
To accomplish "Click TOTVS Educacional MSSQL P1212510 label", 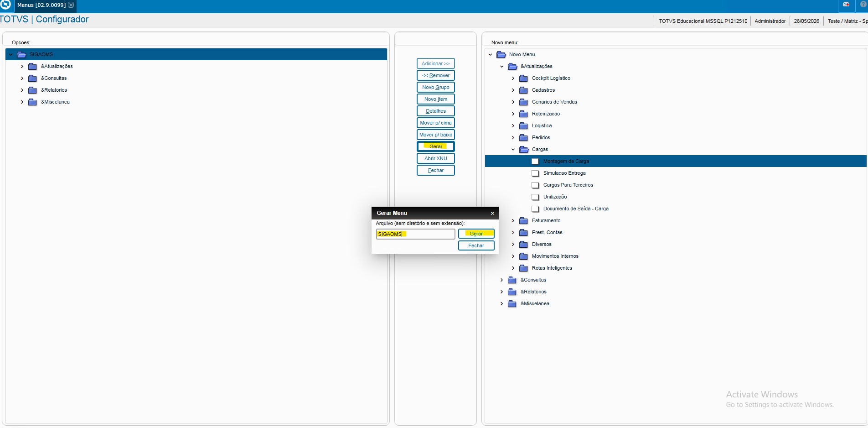I will pyautogui.click(x=703, y=21).
